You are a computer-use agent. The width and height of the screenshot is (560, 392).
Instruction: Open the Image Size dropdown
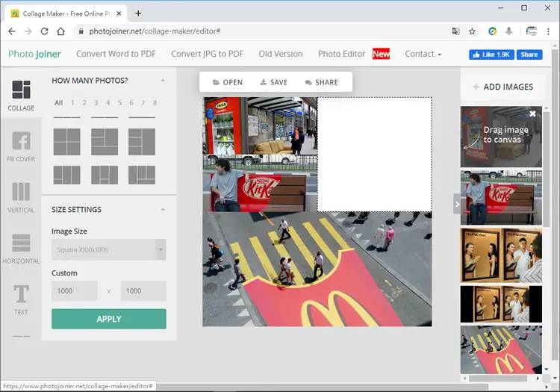(x=108, y=249)
